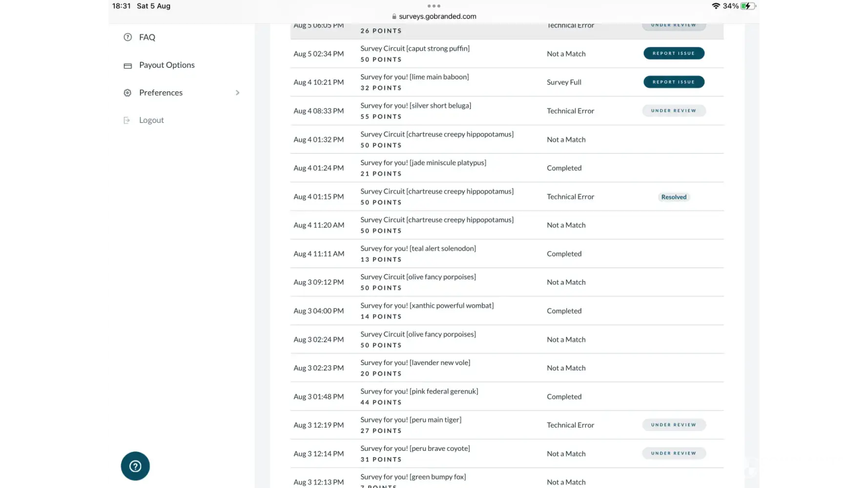Tap the three-dot multitasking indicator
The height and width of the screenshot is (488, 868).
tap(434, 6)
